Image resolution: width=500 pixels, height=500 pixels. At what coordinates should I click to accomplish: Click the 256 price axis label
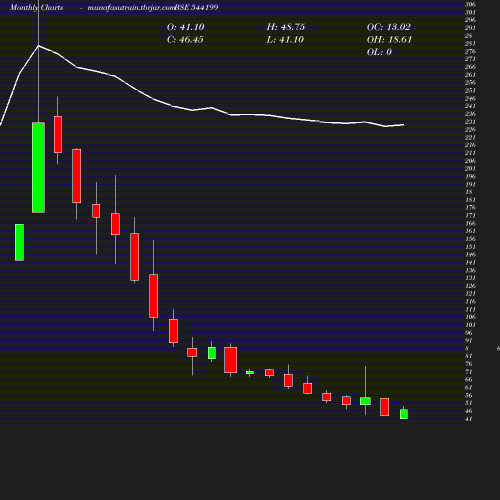[x=470, y=83]
